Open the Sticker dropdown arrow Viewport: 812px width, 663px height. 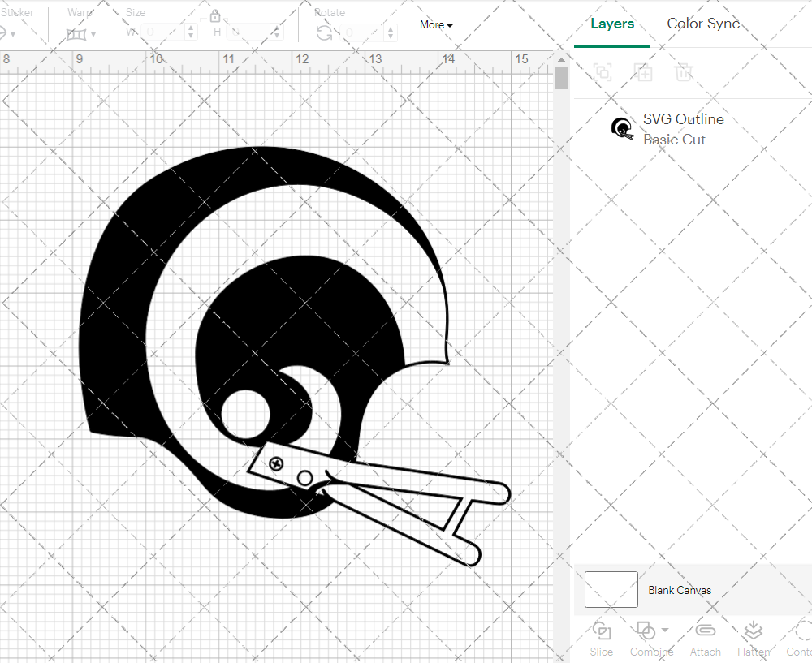coord(12,35)
